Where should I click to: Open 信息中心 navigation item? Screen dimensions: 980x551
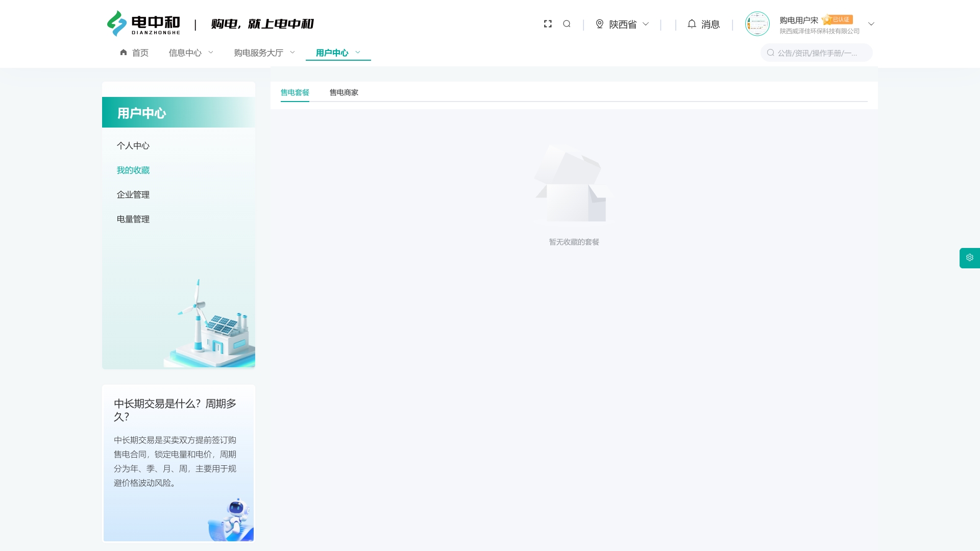(185, 53)
